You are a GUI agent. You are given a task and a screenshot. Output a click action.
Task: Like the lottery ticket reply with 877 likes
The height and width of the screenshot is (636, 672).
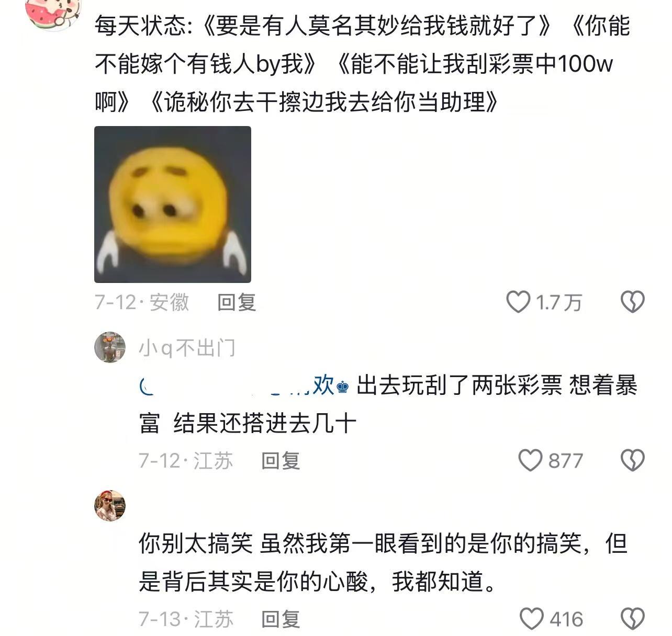click(530, 460)
